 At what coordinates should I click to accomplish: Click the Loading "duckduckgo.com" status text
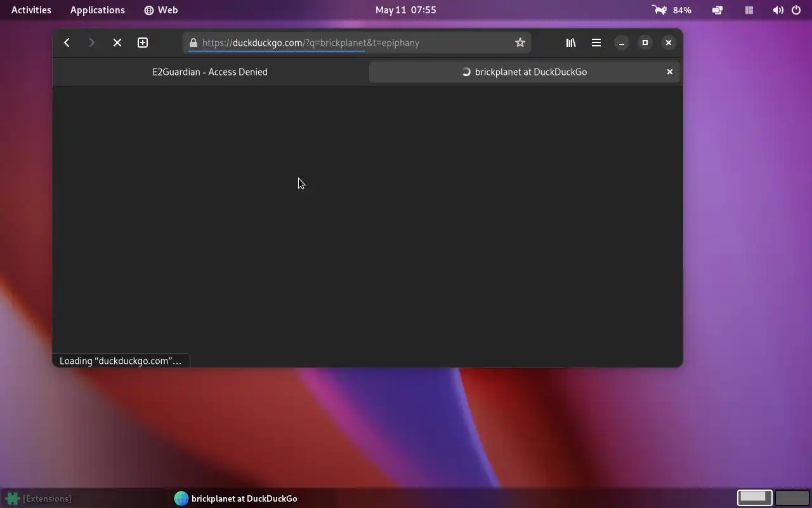coord(121,361)
